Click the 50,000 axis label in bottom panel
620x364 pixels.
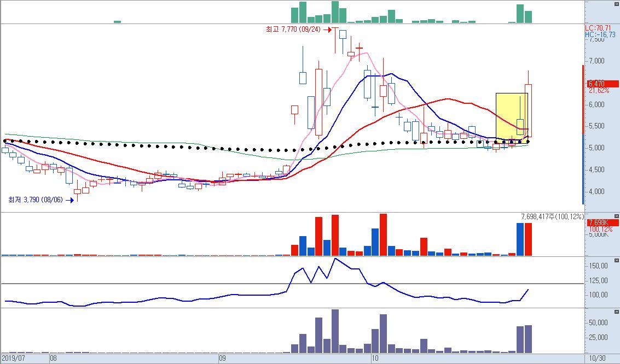click(x=598, y=322)
